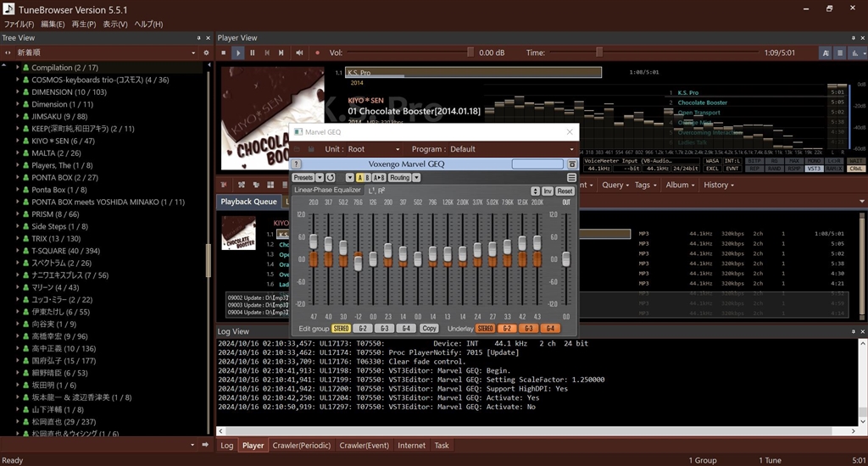Open the Program Default dropdown

pos(509,149)
